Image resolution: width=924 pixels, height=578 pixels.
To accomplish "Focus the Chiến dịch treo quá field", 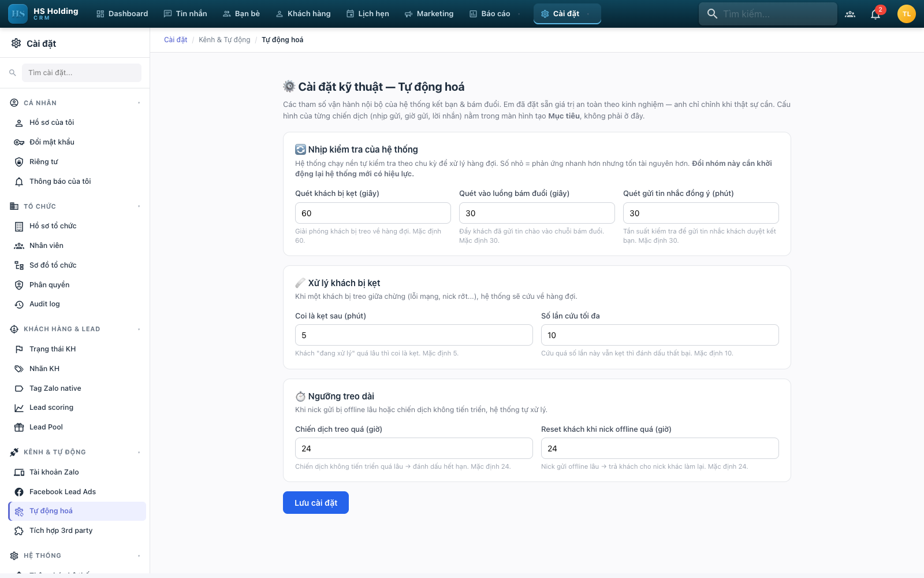I will click(x=414, y=449).
